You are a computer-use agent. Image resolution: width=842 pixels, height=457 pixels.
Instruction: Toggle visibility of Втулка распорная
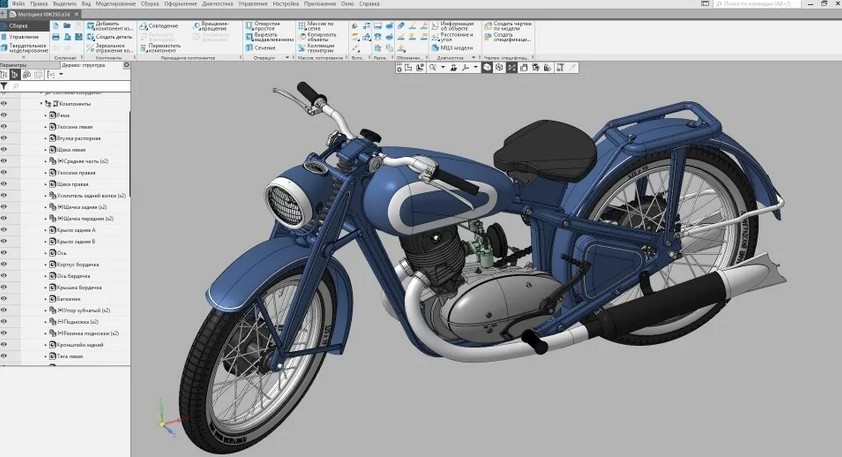[5, 138]
